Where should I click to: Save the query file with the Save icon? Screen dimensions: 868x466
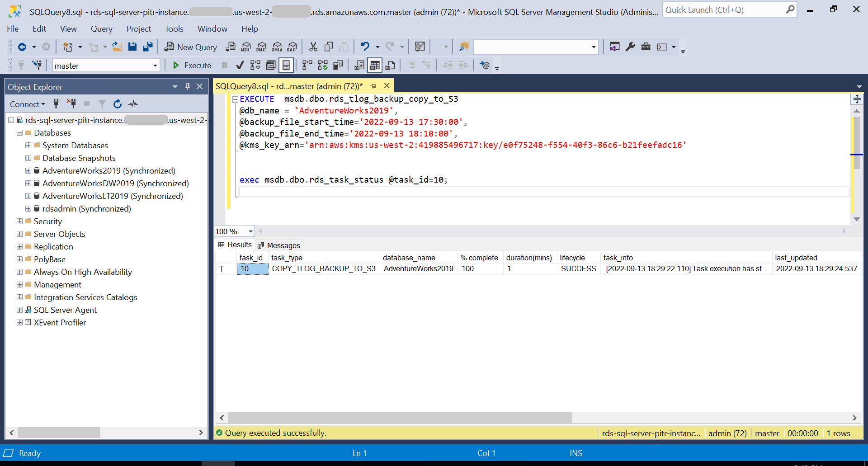[x=132, y=47]
